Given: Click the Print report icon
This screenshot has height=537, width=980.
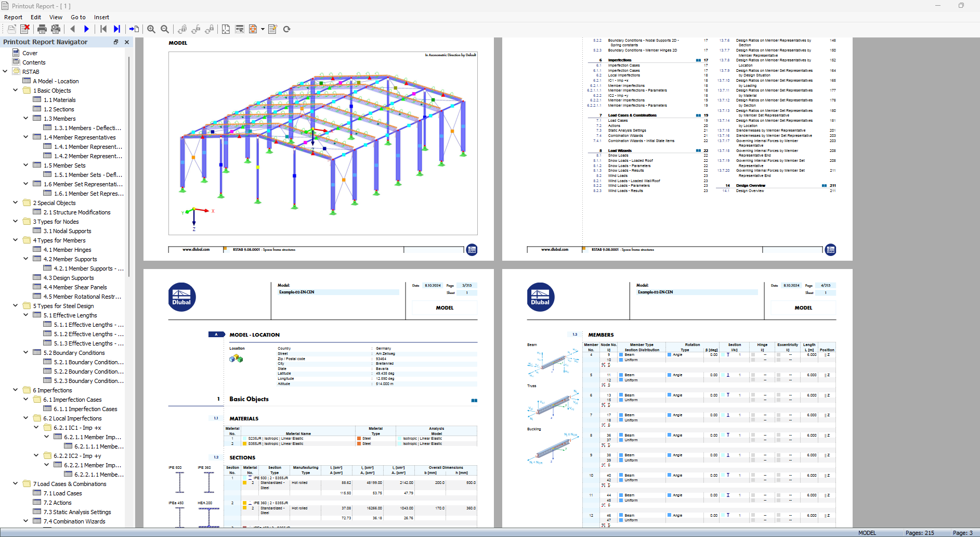Looking at the screenshot, I should pos(42,29).
